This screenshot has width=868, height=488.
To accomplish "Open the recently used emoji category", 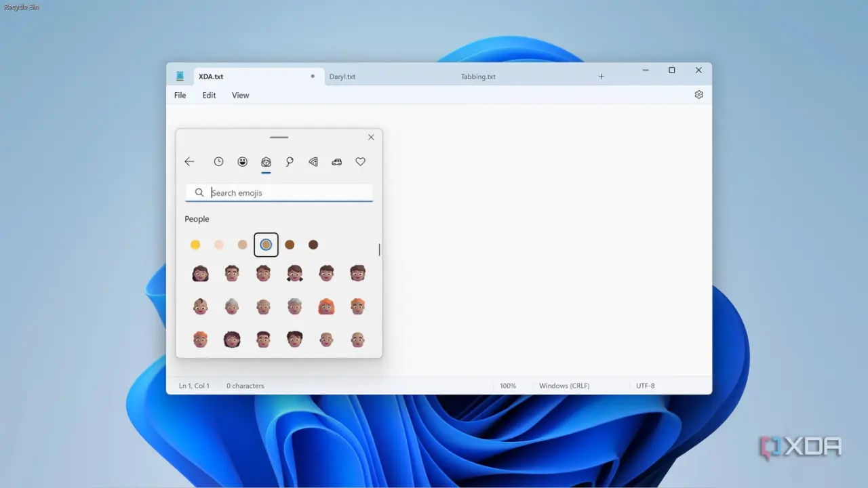I will [x=218, y=161].
